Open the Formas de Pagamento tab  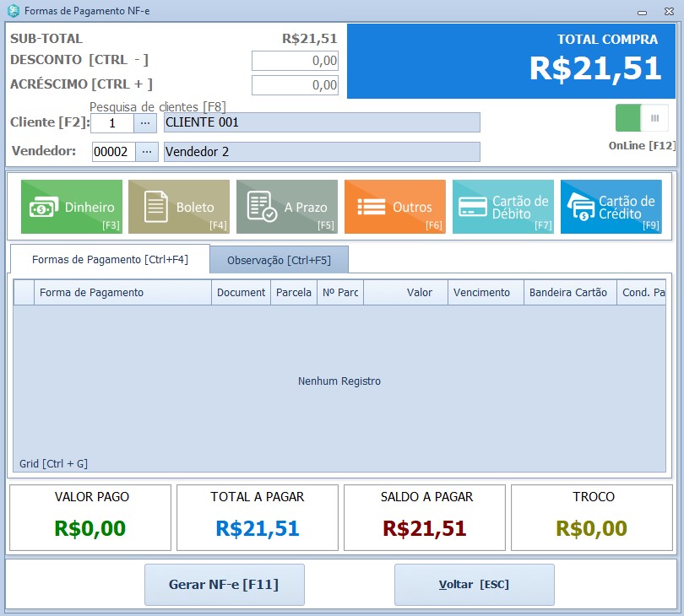coord(110,260)
